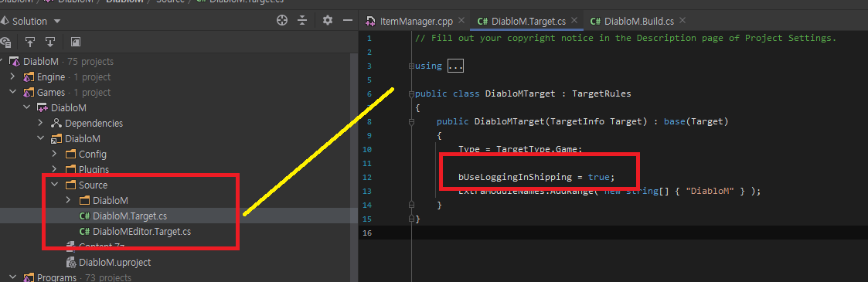868x282 pixels.
Task: Click the folded '...' region after using
Action: click(455, 66)
